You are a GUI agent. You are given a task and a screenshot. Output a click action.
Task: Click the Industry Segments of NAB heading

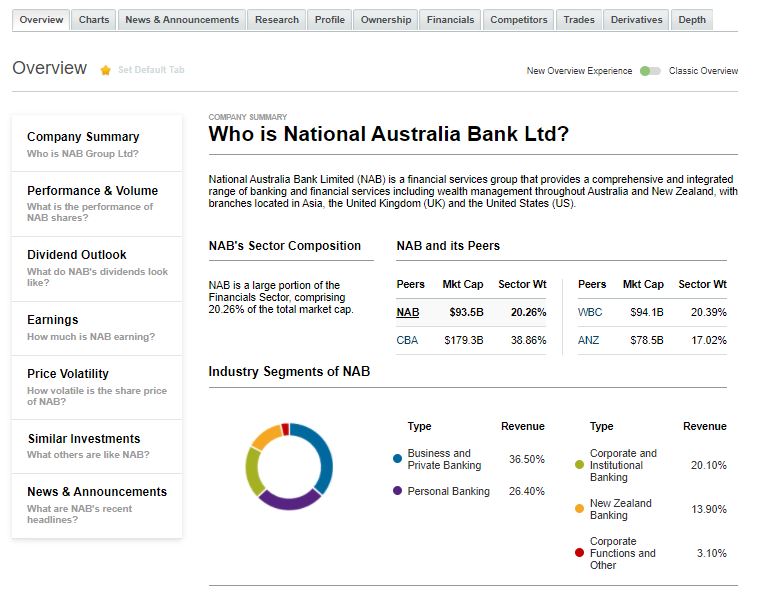point(289,372)
